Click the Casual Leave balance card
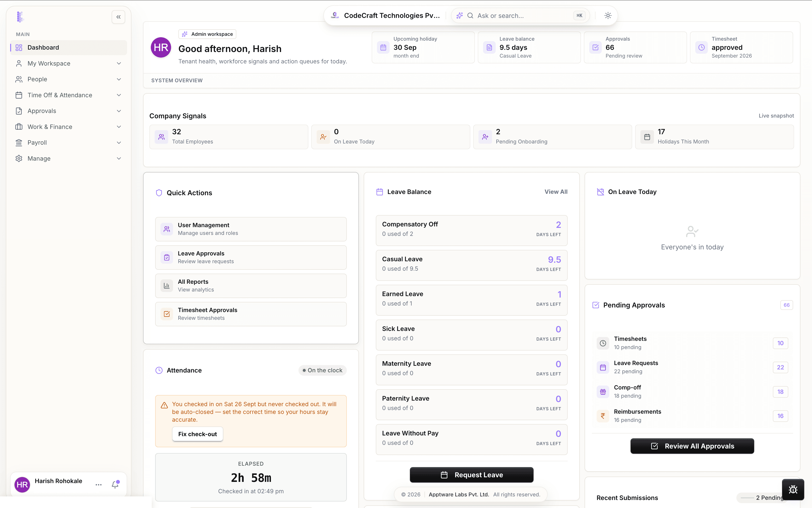812x508 pixels. click(x=471, y=265)
